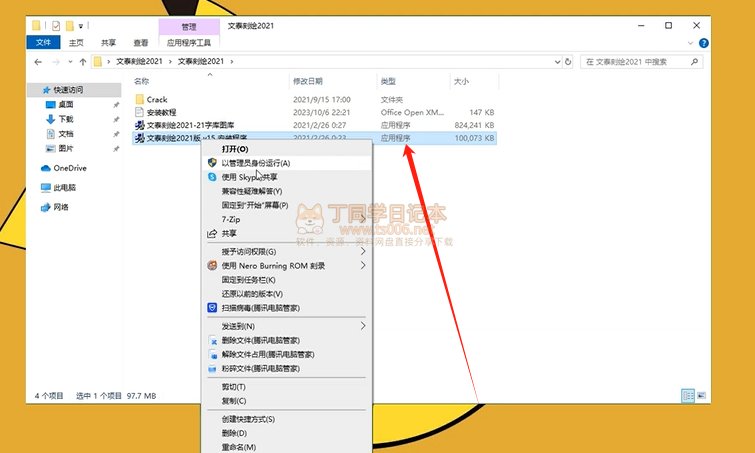Select OneDrive in navigation pane
This screenshot has height=453, width=755.
click(70, 168)
